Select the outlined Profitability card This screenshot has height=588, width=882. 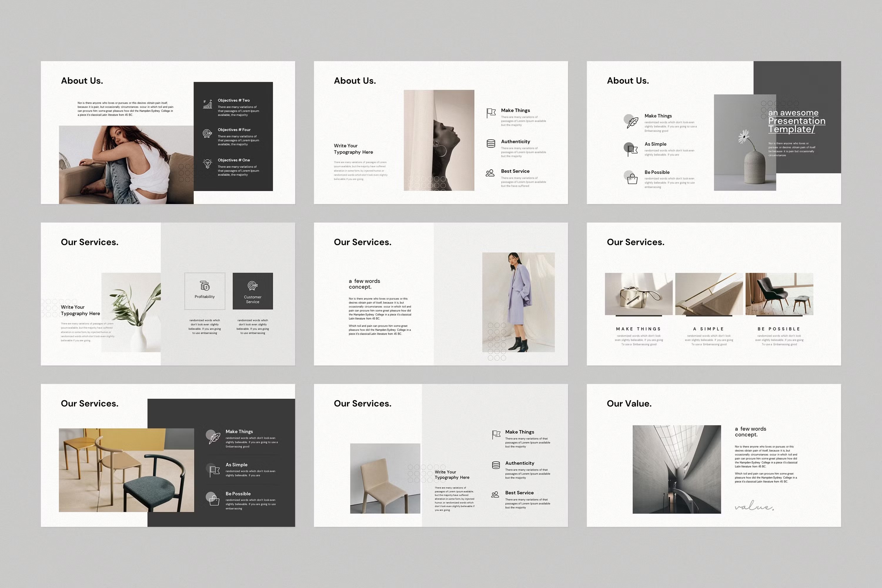(x=205, y=291)
